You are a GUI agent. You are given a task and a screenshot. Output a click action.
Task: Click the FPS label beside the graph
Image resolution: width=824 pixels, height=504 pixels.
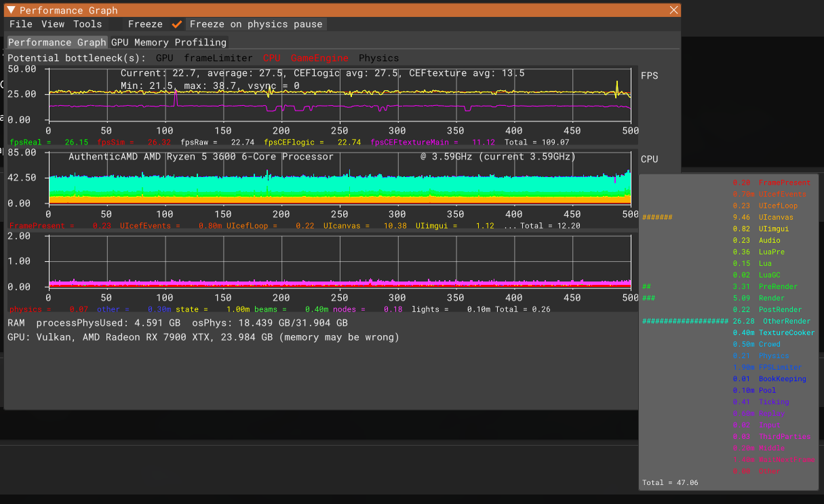tap(649, 76)
